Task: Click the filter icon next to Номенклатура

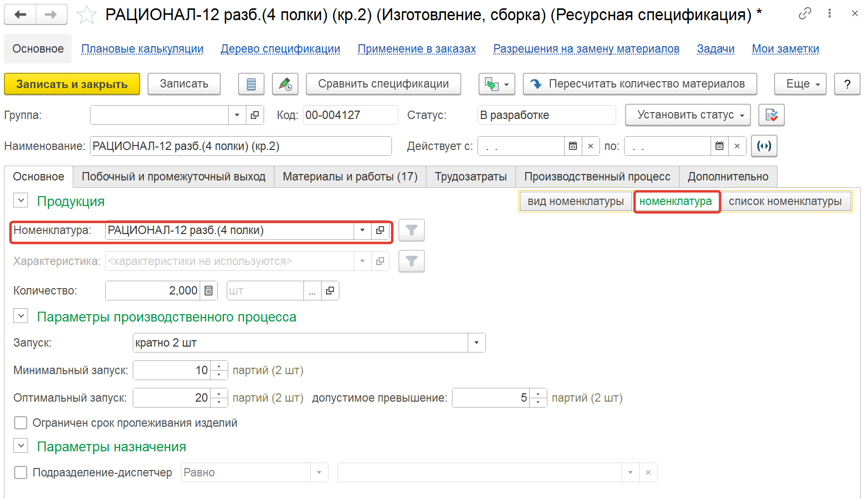Action: click(411, 230)
